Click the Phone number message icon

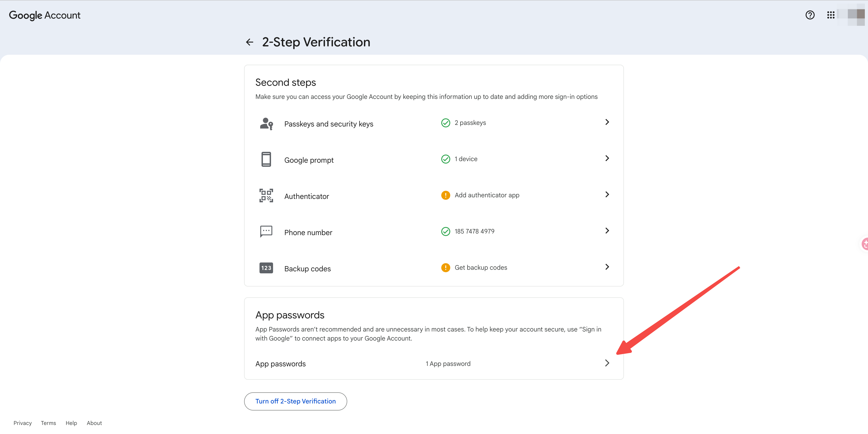[266, 232]
